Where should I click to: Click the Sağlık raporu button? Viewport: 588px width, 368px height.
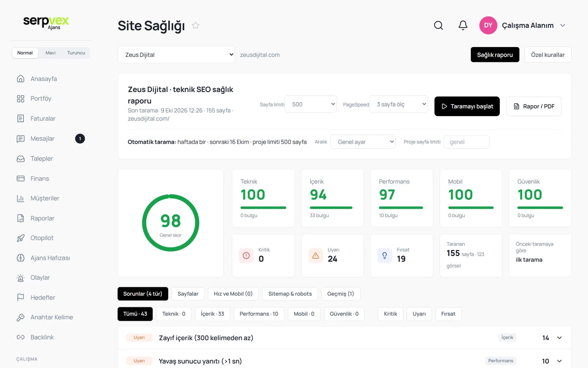coord(495,55)
